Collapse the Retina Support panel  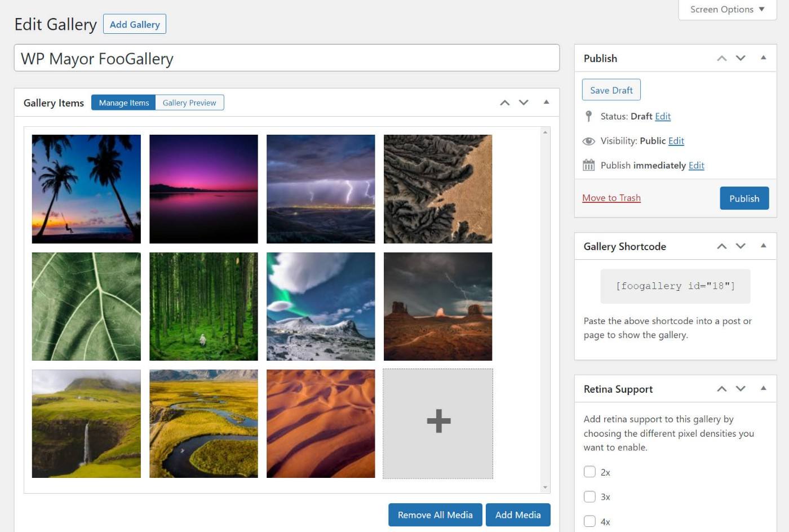[763, 388]
